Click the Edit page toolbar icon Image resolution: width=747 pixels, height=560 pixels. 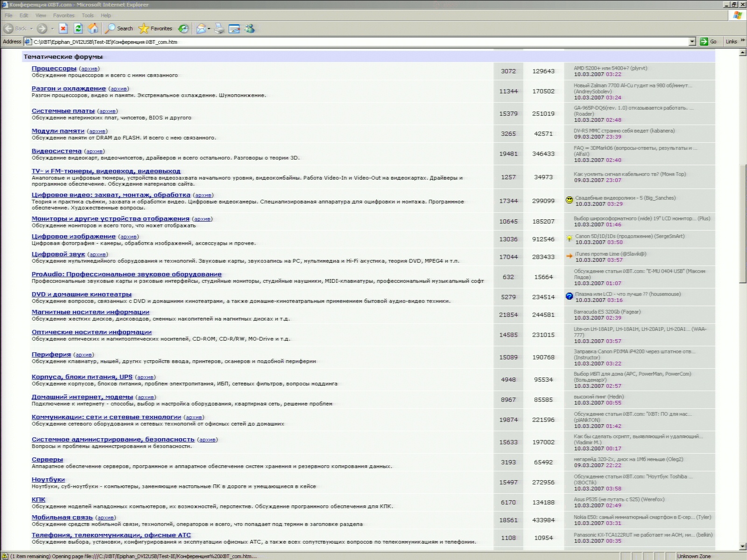click(234, 28)
